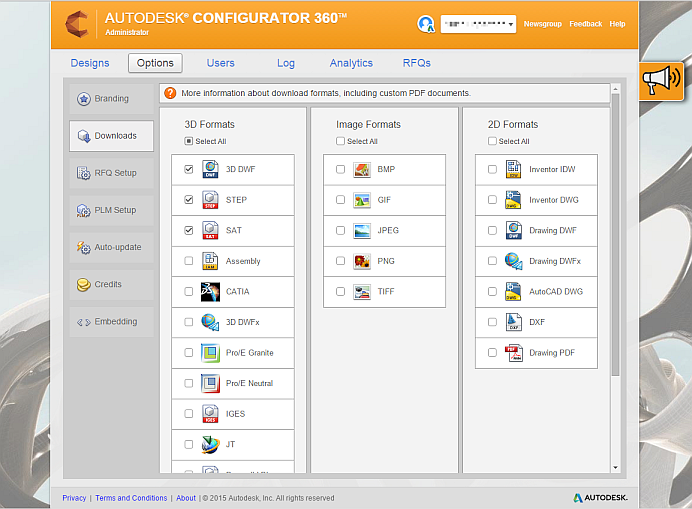The image size is (692, 509).
Task: Open Branding options in sidebar
Action: tap(111, 98)
